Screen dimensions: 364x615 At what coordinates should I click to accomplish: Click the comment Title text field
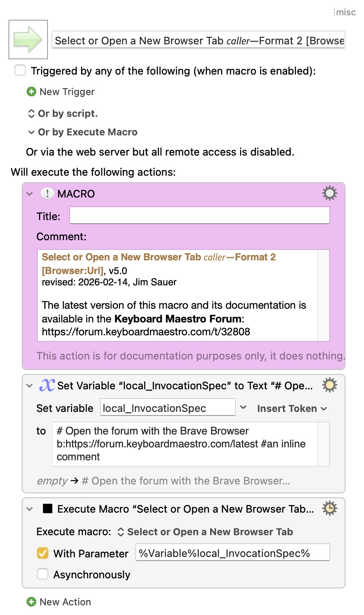199,216
